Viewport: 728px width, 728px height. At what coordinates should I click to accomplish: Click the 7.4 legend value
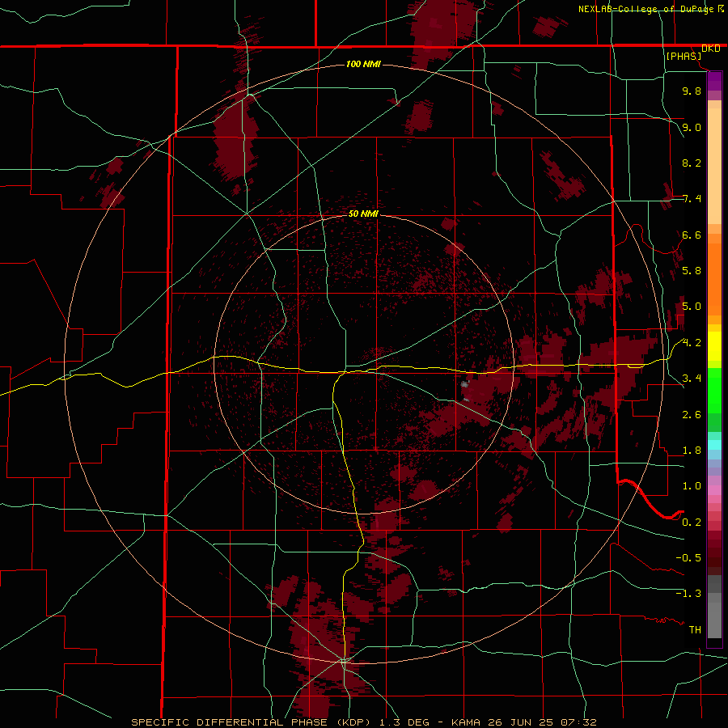point(692,199)
